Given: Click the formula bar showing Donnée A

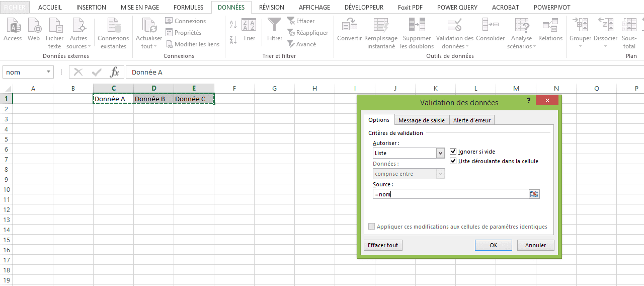Looking at the screenshot, I should point(384,72).
